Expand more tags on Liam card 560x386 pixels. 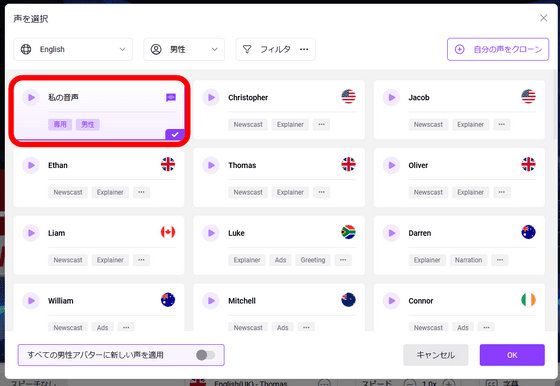(141, 260)
